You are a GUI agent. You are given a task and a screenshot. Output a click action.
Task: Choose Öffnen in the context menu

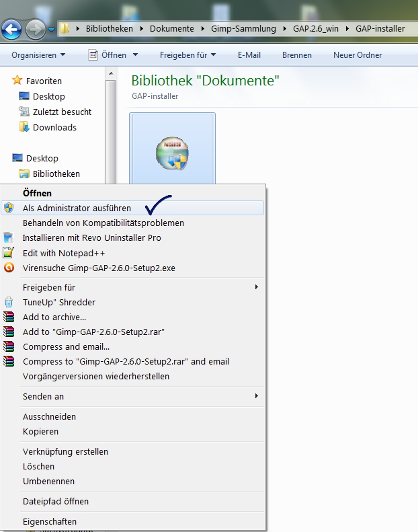tap(37, 193)
